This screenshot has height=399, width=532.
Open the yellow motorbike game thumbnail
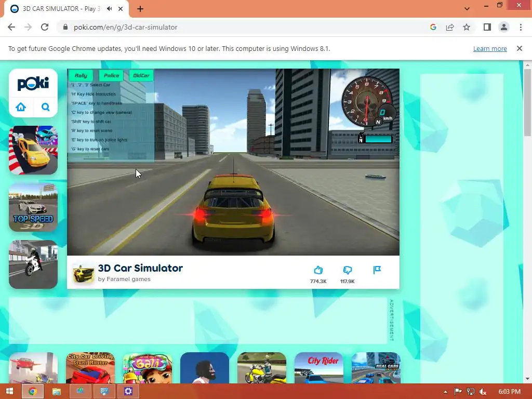point(262,368)
